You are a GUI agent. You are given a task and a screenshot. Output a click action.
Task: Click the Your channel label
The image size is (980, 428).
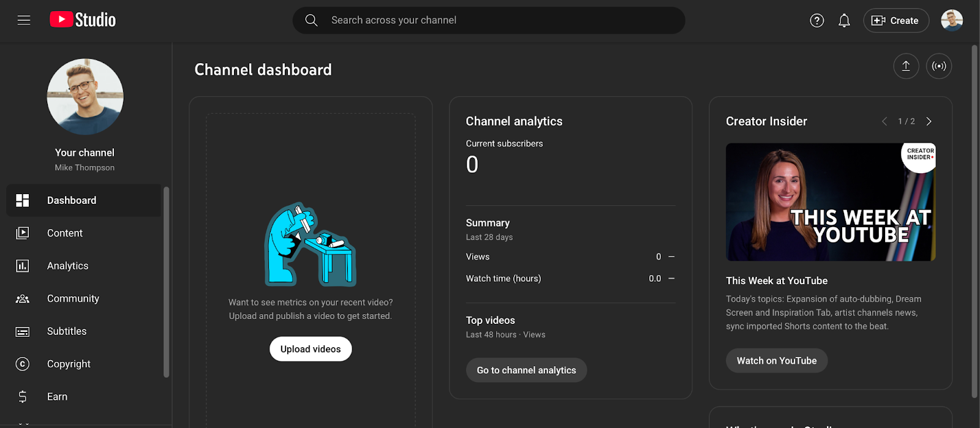click(x=85, y=152)
